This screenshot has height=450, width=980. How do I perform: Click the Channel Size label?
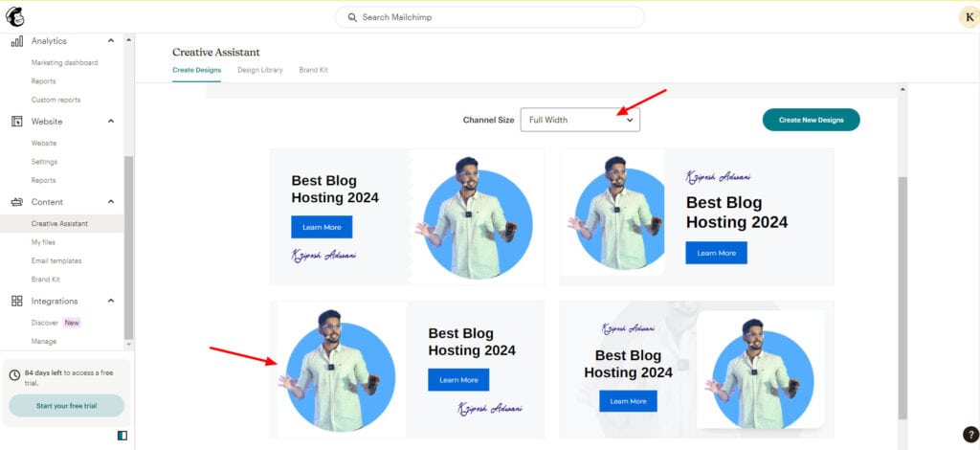pos(488,120)
